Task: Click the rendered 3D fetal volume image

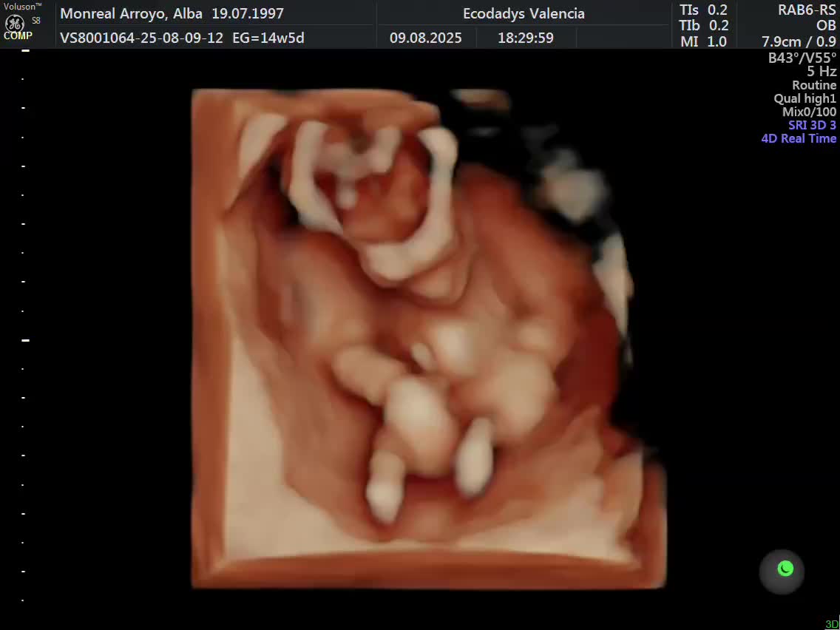Action: [x=429, y=339]
